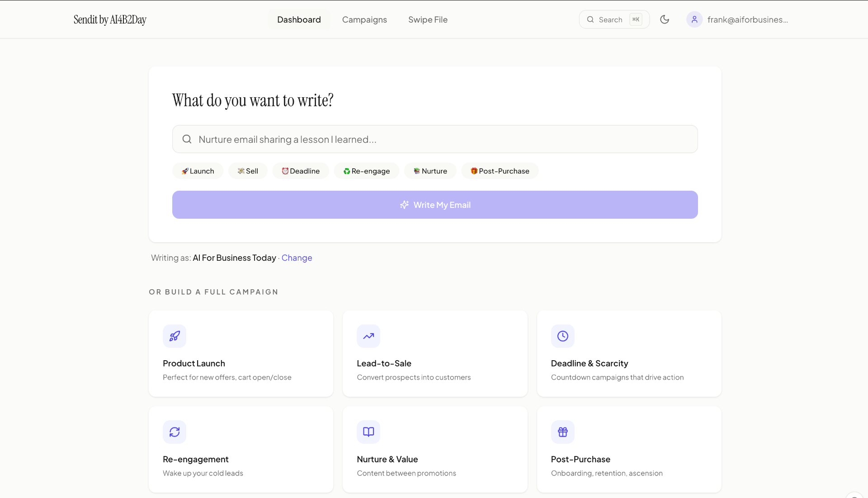The height and width of the screenshot is (498, 868).
Task: Click the Sendit by AI4B2Day logo
Action: click(x=110, y=19)
